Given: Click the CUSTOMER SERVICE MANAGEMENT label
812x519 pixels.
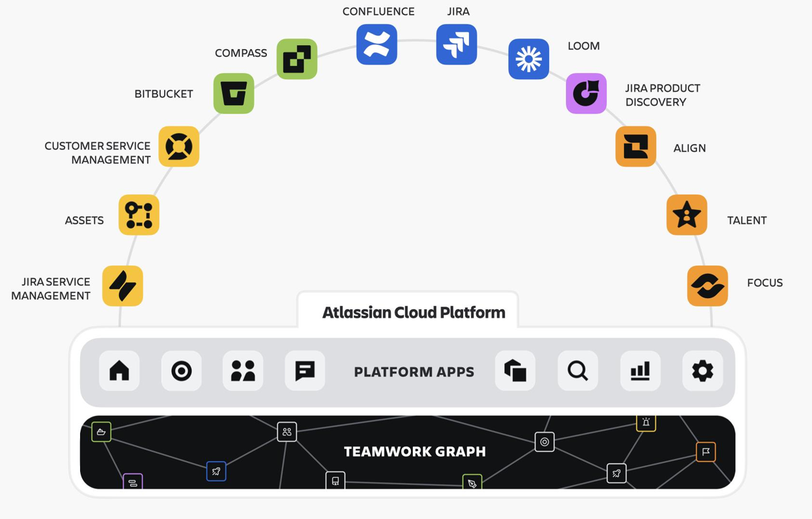Looking at the screenshot, I should 98,153.
